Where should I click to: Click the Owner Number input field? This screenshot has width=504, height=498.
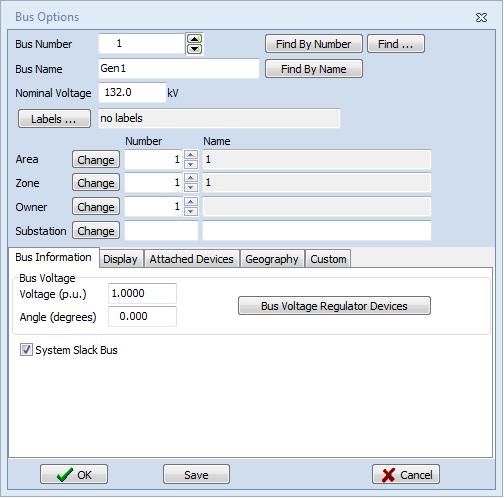tap(154, 206)
